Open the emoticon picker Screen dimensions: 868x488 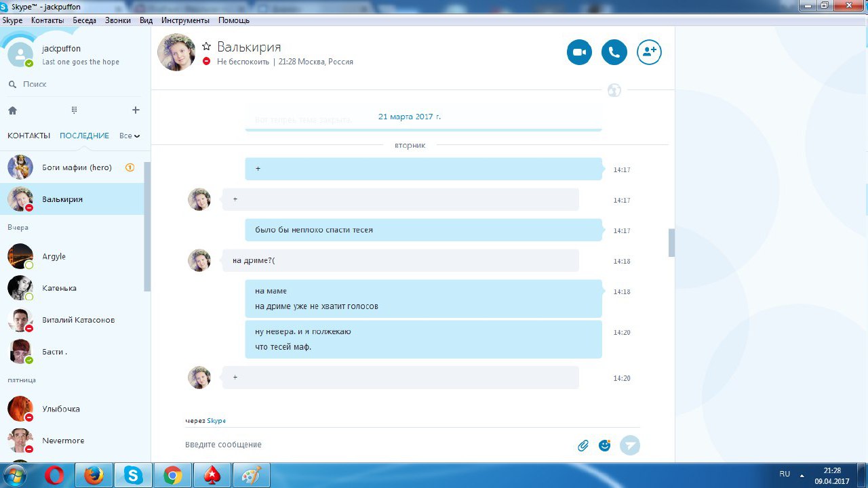(604, 445)
